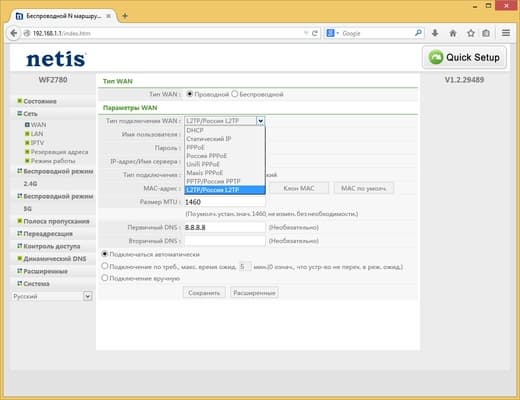This screenshot has width=520, height=400.
Task: Edit primary DNS field 8.8.8.8
Action: click(x=225, y=227)
